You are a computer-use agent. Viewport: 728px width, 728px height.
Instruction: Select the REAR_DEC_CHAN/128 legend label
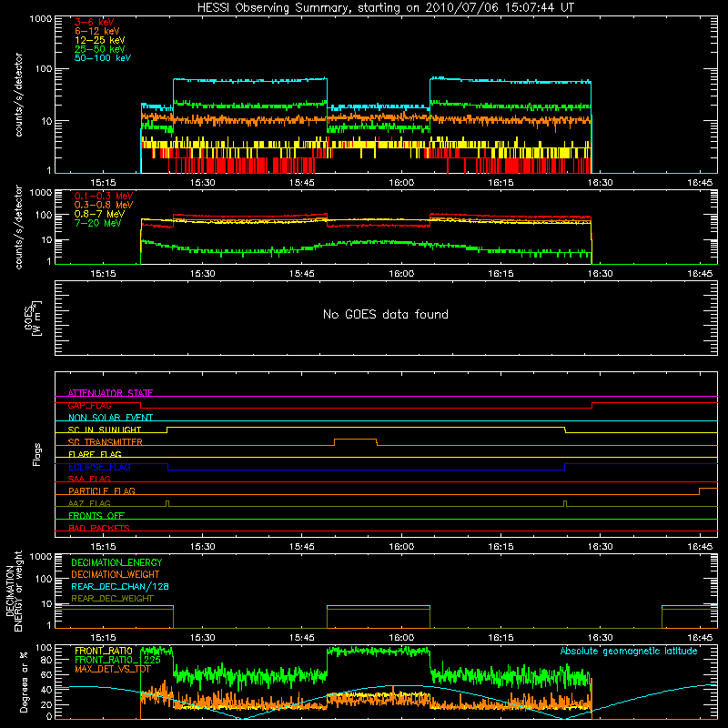click(120, 586)
